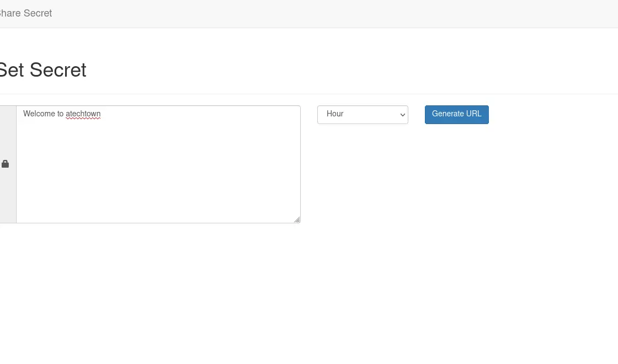Viewport: 618px width, 364px height.
Task: Click the textarea resize handle
Action: pyautogui.click(x=297, y=220)
